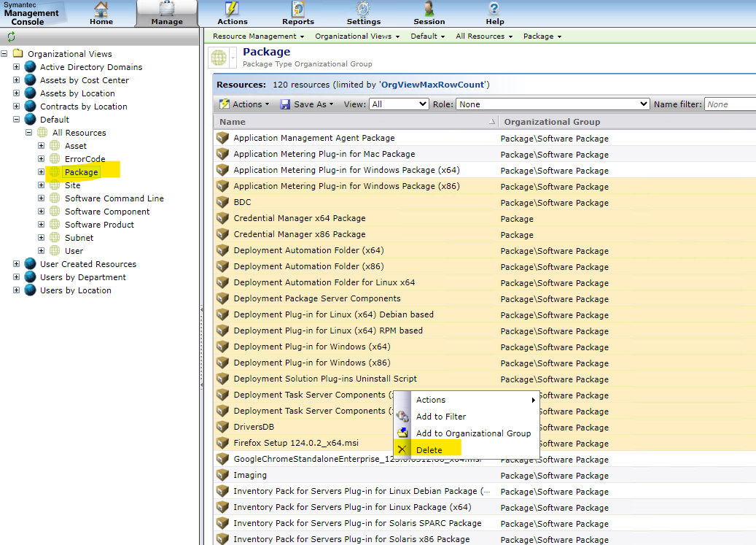Select Deployment Automation Folder for Linux x64
This screenshot has width=756, height=545.
(485, 282)
